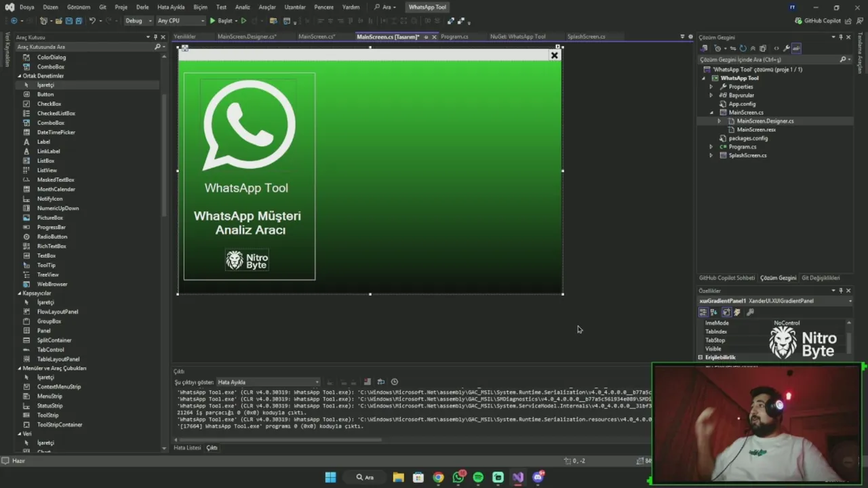Collapse the MainScreen.cs tree node
Viewport: 868px width, 488px height.
(711, 113)
